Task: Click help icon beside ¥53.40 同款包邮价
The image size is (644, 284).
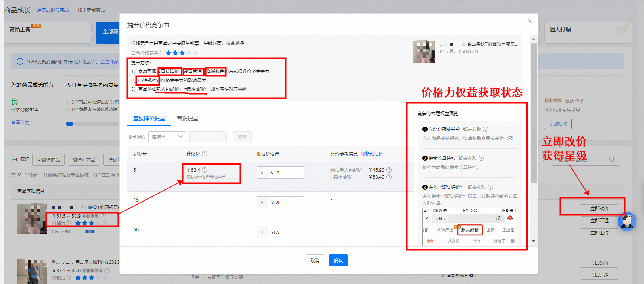Action: pos(389,177)
